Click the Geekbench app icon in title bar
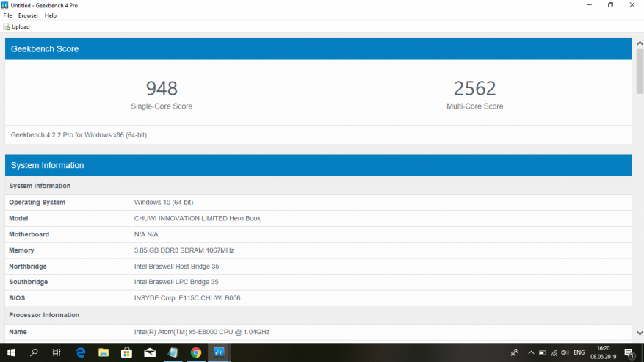644x362 pixels. click(x=4, y=5)
